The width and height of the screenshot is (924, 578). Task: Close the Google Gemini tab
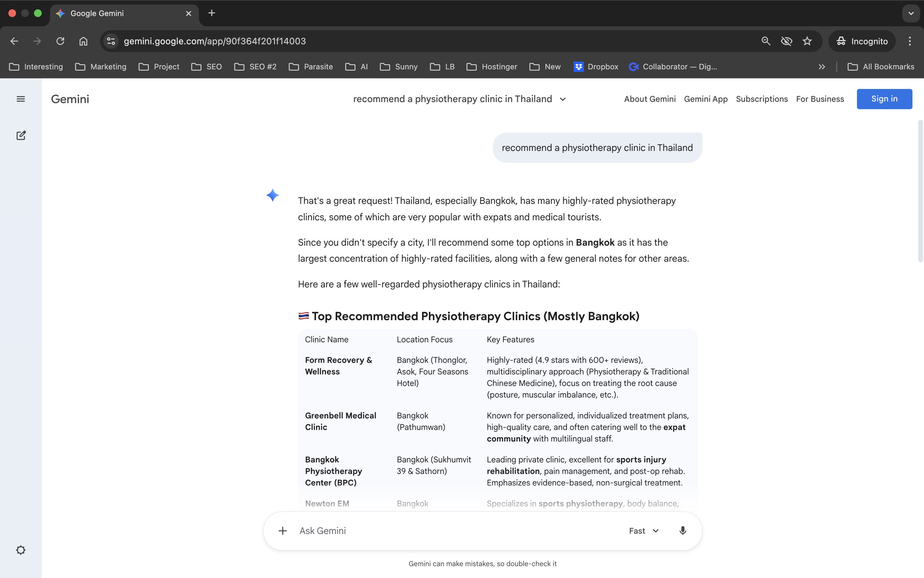click(189, 13)
